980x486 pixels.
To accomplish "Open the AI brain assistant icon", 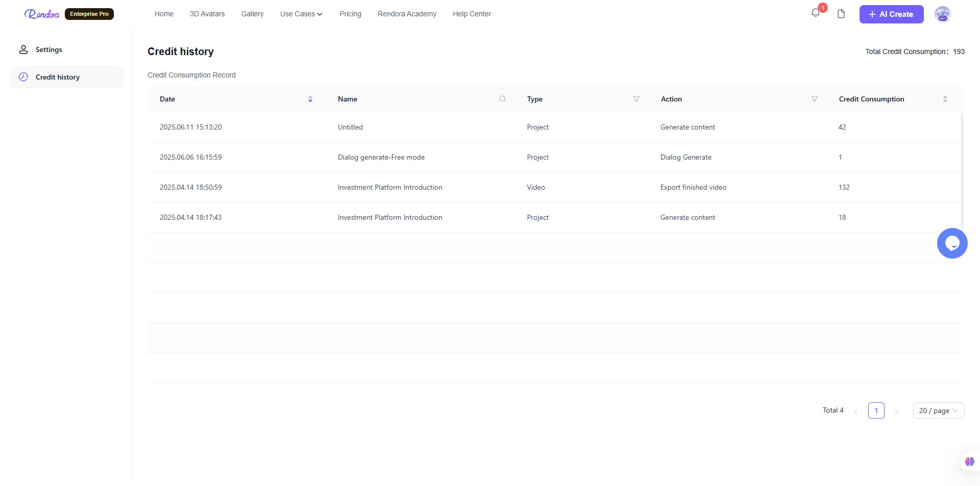I will [x=969, y=462].
